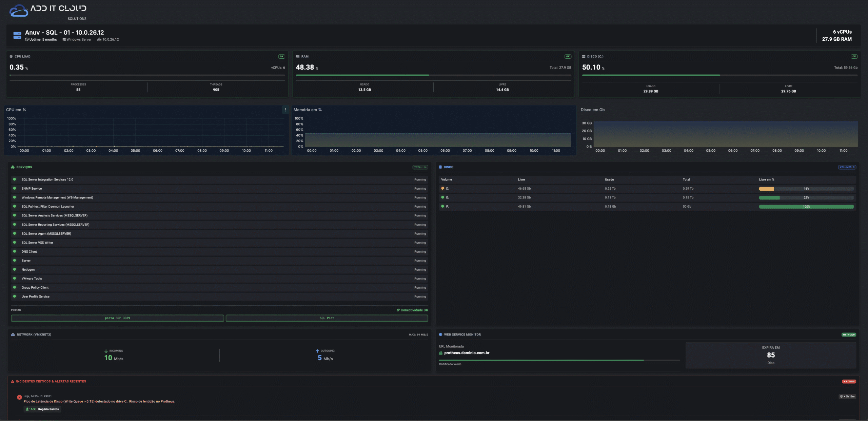Click the D: volume free-space bar
Image resolution: width=868 pixels, height=421 pixels.
[806, 189]
